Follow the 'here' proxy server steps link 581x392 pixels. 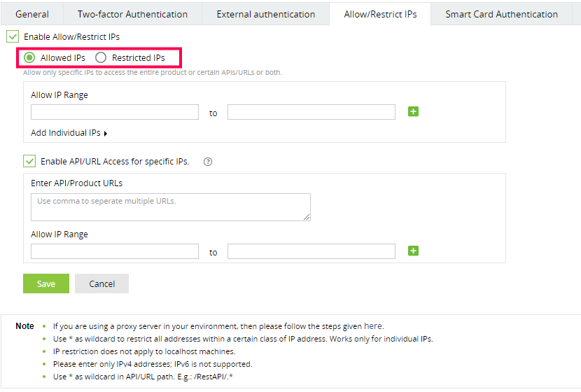[373, 326]
